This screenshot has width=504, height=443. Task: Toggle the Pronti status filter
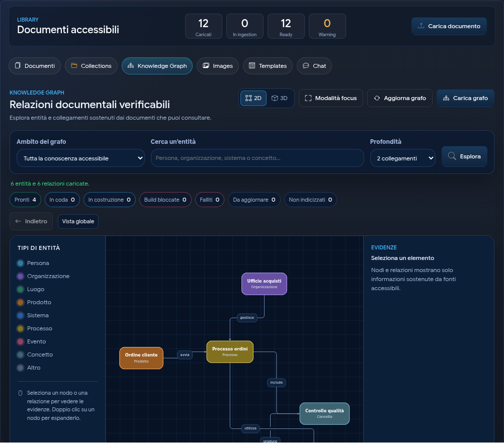pyautogui.click(x=25, y=200)
